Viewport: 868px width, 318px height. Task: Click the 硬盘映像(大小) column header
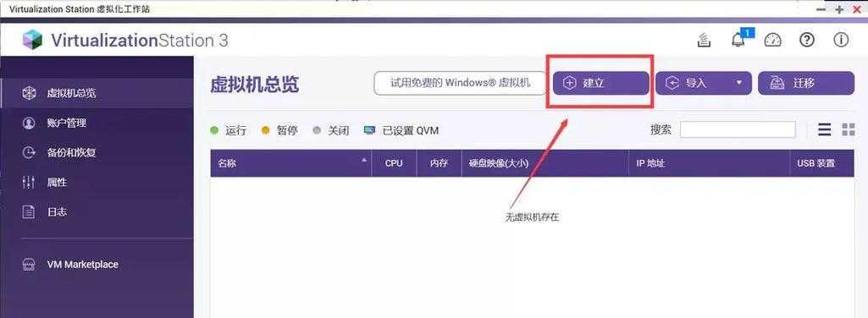click(545, 163)
